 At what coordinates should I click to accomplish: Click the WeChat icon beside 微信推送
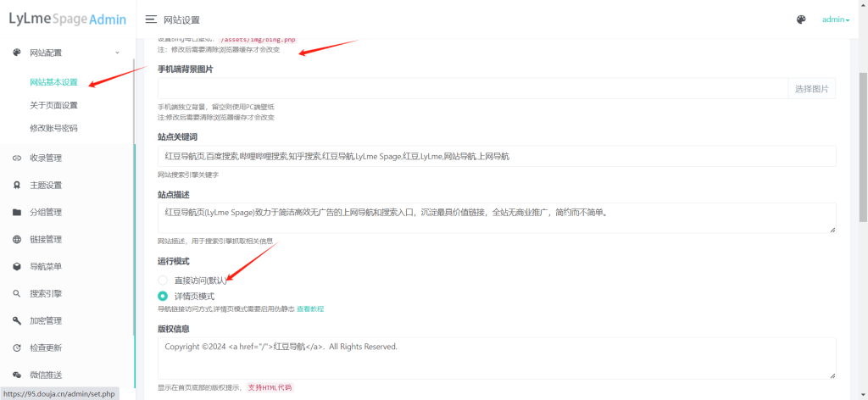[x=17, y=375]
